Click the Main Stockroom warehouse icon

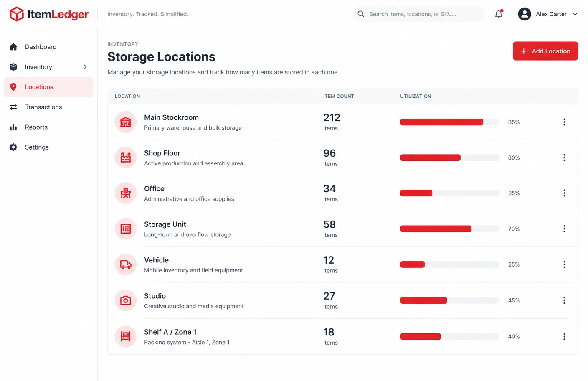point(126,122)
